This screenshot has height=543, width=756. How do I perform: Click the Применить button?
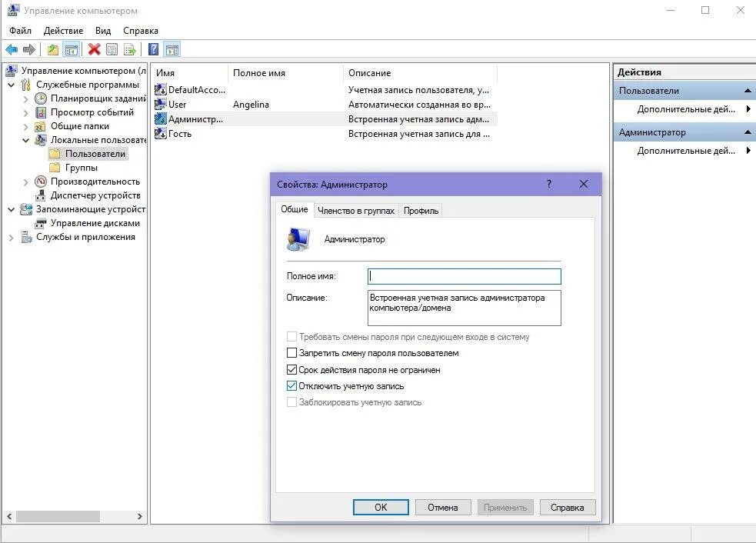click(x=505, y=508)
